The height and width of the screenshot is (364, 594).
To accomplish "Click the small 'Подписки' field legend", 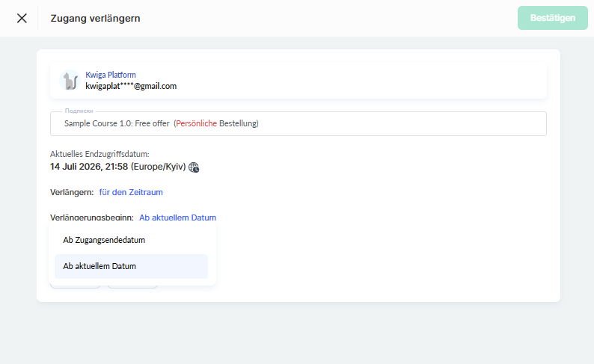I will [x=79, y=111].
